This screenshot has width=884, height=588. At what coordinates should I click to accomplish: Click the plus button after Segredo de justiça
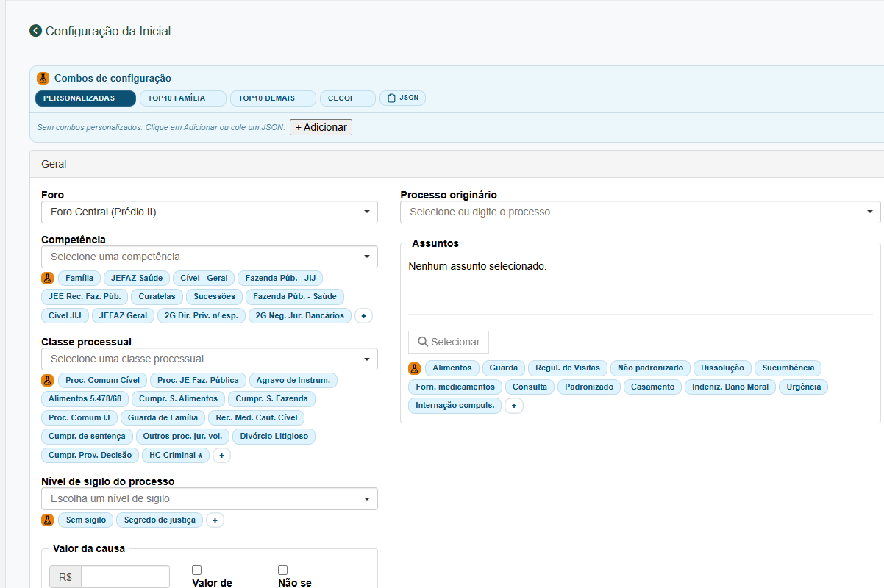[215, 520]
